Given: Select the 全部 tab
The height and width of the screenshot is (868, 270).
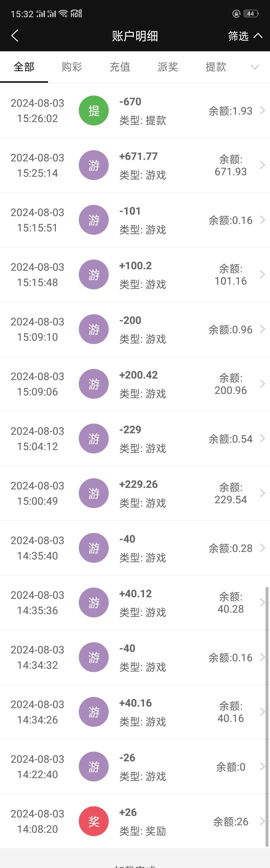Looking at the screenshot, I should [24, 67].
